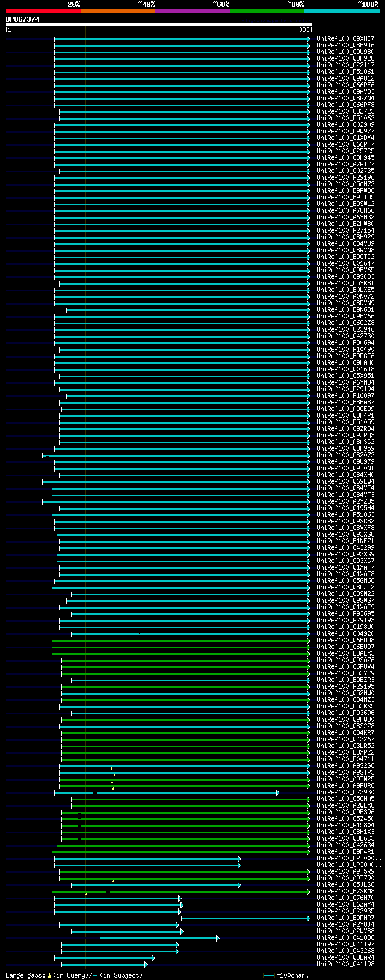Select the UniRef100_O04920 label
The width and height of the screenshot is (385, 980).
coord(345,633)
